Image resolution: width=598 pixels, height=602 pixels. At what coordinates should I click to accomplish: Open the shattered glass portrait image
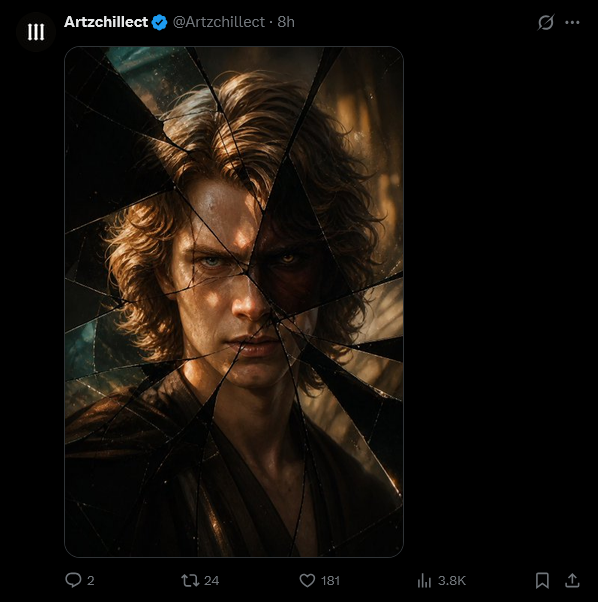pyautogui.click(x=234, y=301)
